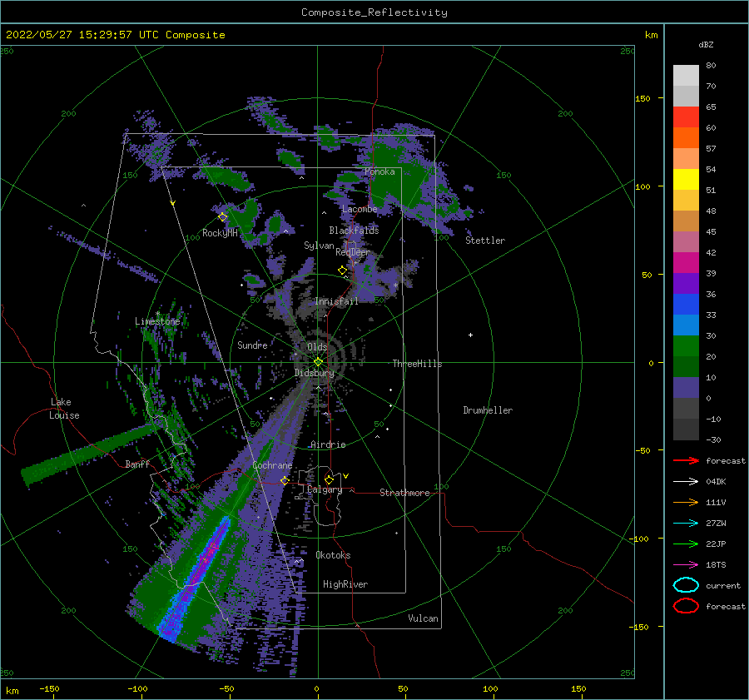Click the Sundre label
749x700 pixels.
tap(252, 345)
